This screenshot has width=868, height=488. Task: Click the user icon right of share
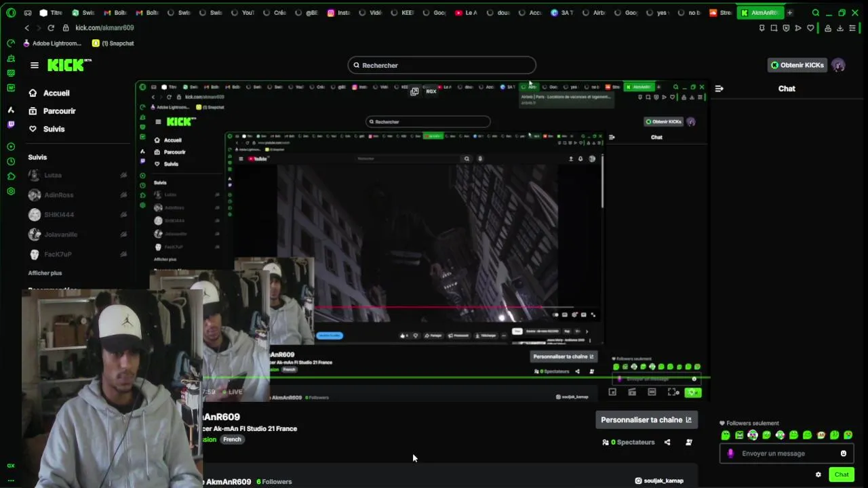pos(689,443)
